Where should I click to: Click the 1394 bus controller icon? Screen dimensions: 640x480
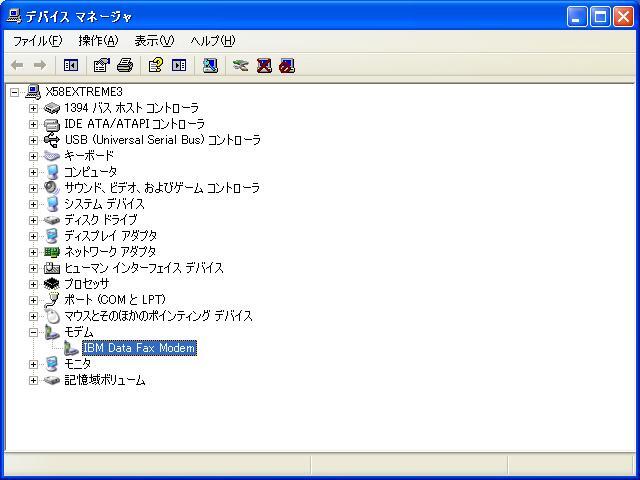[51, 108]
